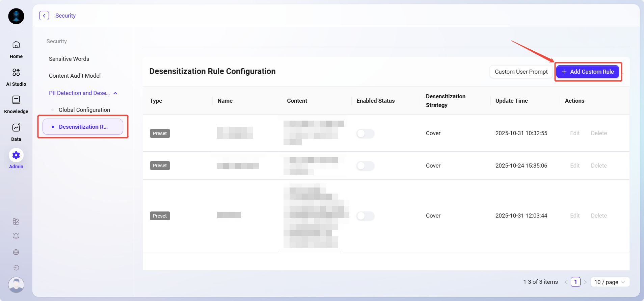644x301 pixels.
Task: Open the theme palette icon
Action: 16,222
